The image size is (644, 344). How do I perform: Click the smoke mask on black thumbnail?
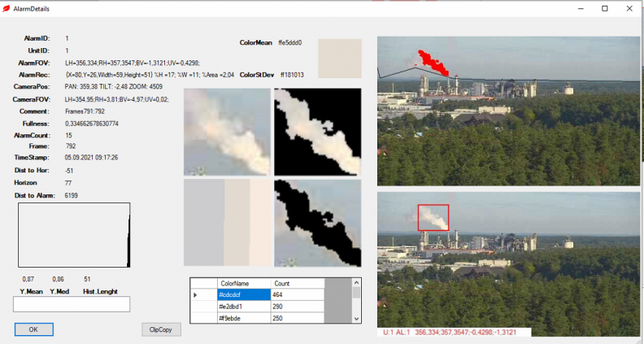317,132
